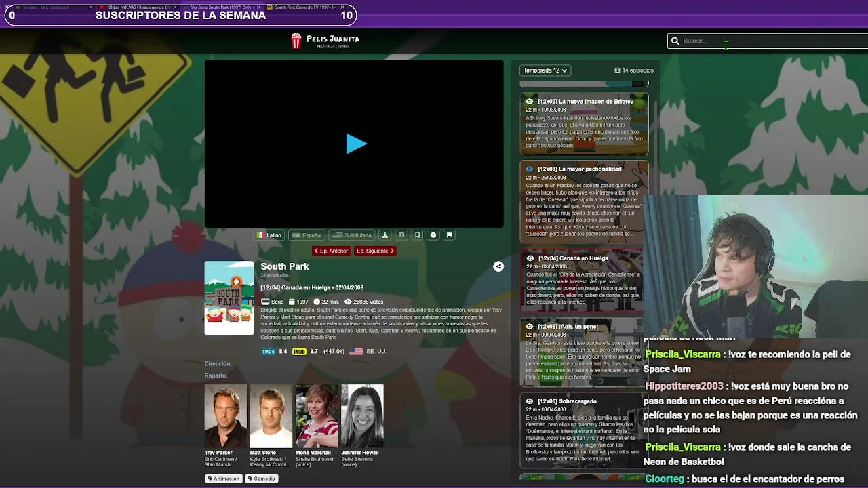Image resolution: width=868 pixels, height=488 pixels.
Task: Open episode 12x06 Sobrecargado
Action: point(584,430)
